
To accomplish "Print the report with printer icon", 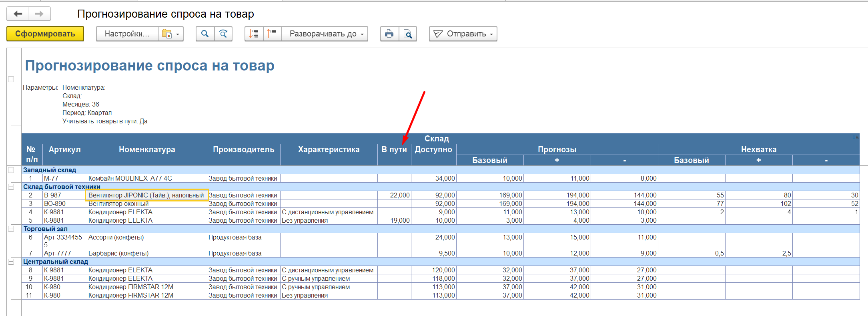I will click(x=389, y=34).
